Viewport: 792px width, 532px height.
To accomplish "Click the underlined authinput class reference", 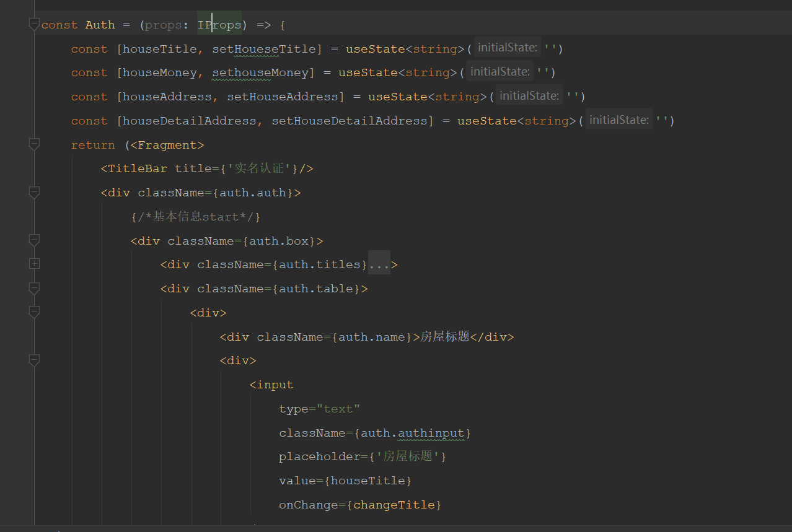I will [x=431, y=432].
